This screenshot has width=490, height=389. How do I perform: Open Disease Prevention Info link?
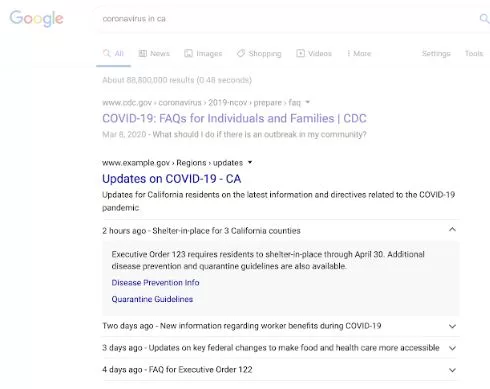[155, 283]
